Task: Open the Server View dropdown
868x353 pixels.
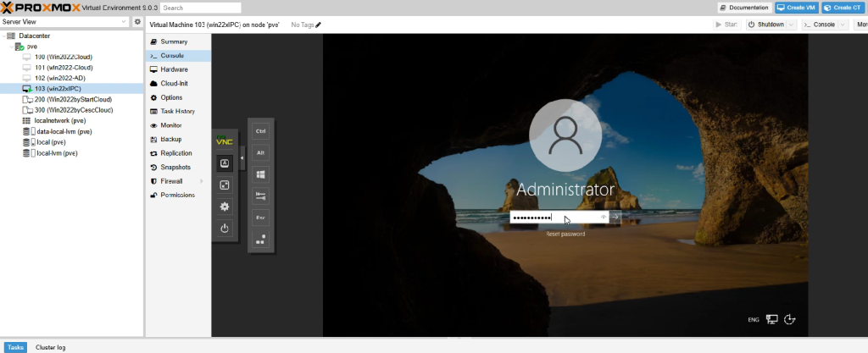Action: (x=124, y=21)
